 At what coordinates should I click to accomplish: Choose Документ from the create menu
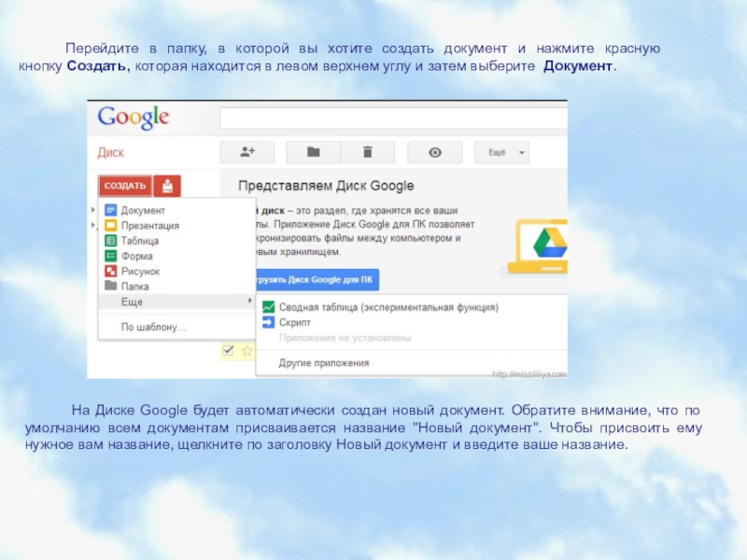coord(176,211)
